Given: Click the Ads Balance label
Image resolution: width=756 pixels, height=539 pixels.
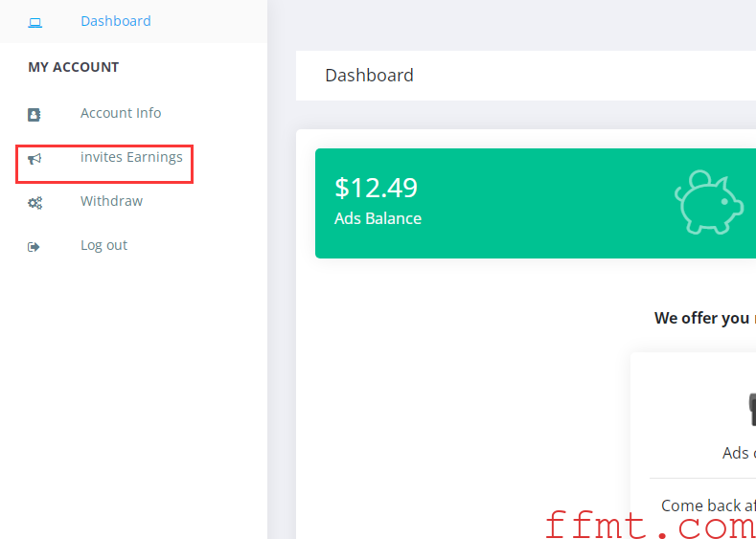Looking at the screenshot, I should pyautogui.click(x=378, y=218).
